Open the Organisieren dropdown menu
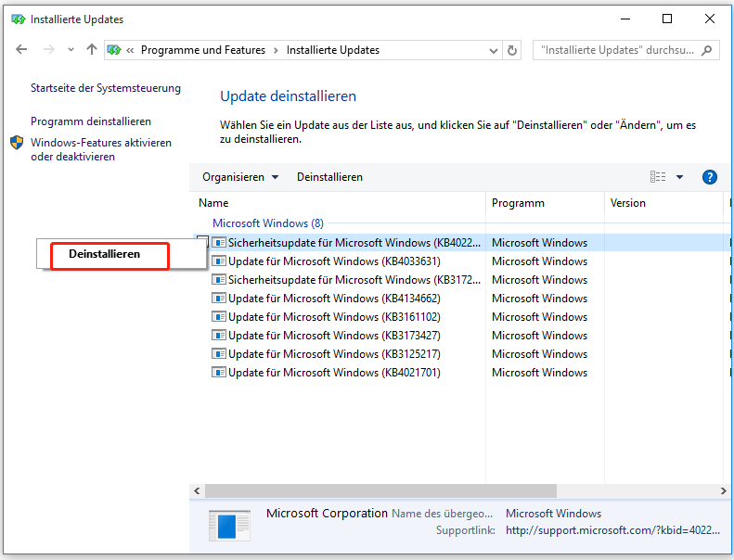 tap(240, 177)
